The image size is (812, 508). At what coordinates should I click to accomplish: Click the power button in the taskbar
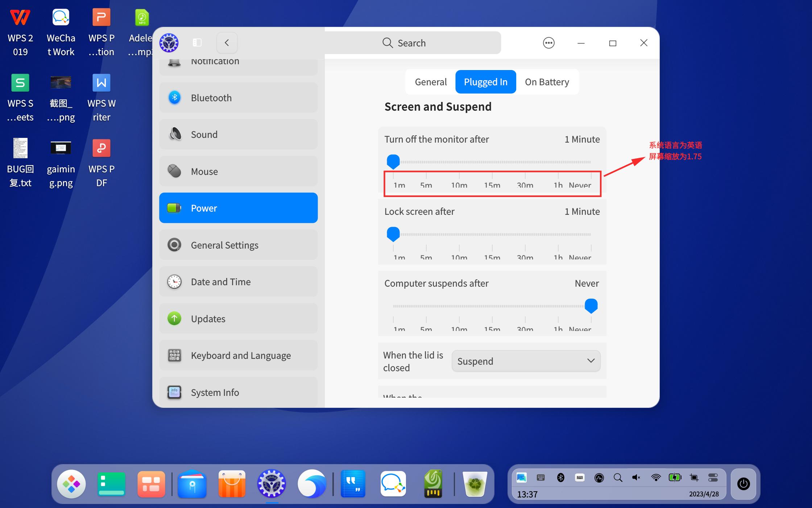pos(744,484)
